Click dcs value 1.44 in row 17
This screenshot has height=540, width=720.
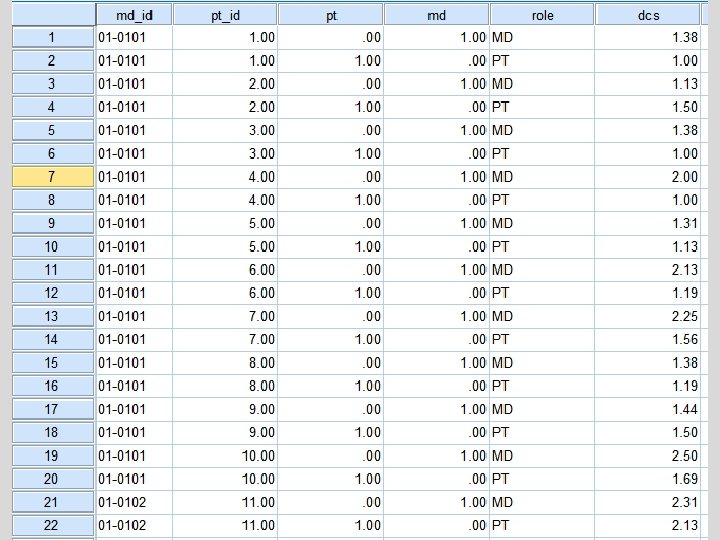coord(647,409)
